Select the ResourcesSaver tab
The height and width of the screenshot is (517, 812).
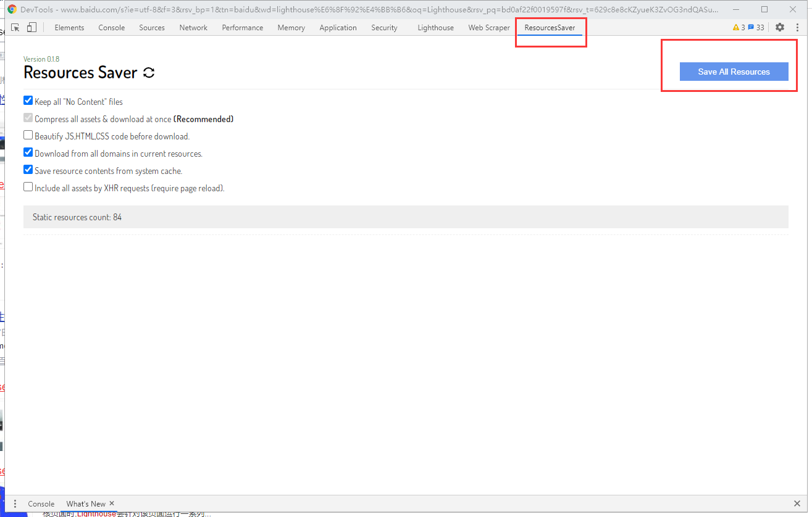(x=550, y=28)
